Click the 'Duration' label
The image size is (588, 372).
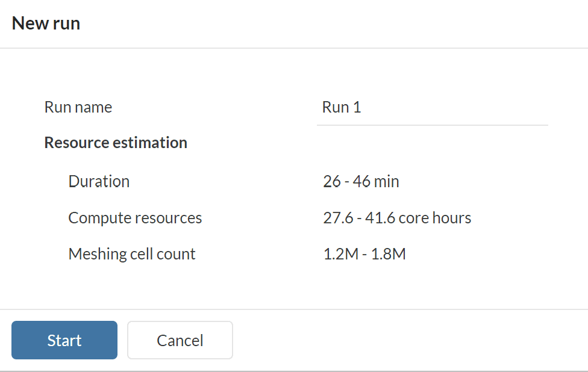pyautogui.click(x=99, y=181)
